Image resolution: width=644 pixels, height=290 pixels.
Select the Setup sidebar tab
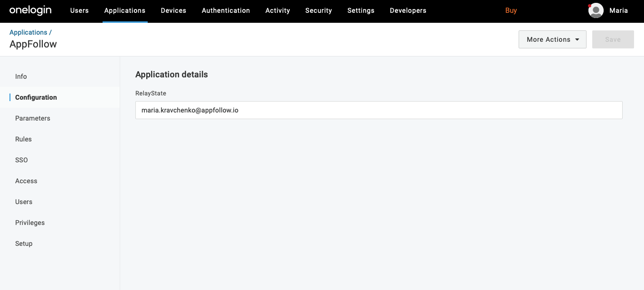pyautogui.click(x=60, y=243)
